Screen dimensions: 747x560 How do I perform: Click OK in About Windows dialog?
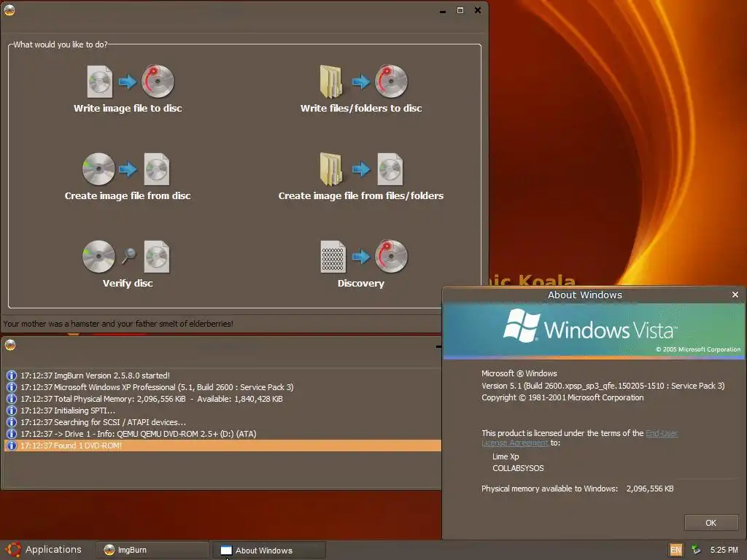[711, 523]
